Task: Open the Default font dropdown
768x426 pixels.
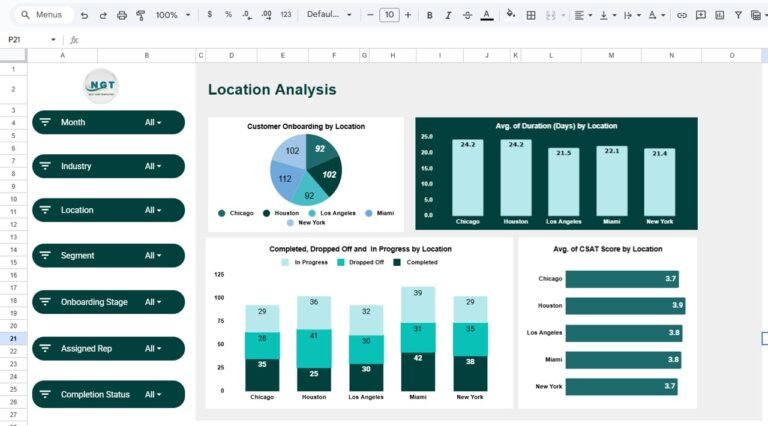Action: coord(329,15)
